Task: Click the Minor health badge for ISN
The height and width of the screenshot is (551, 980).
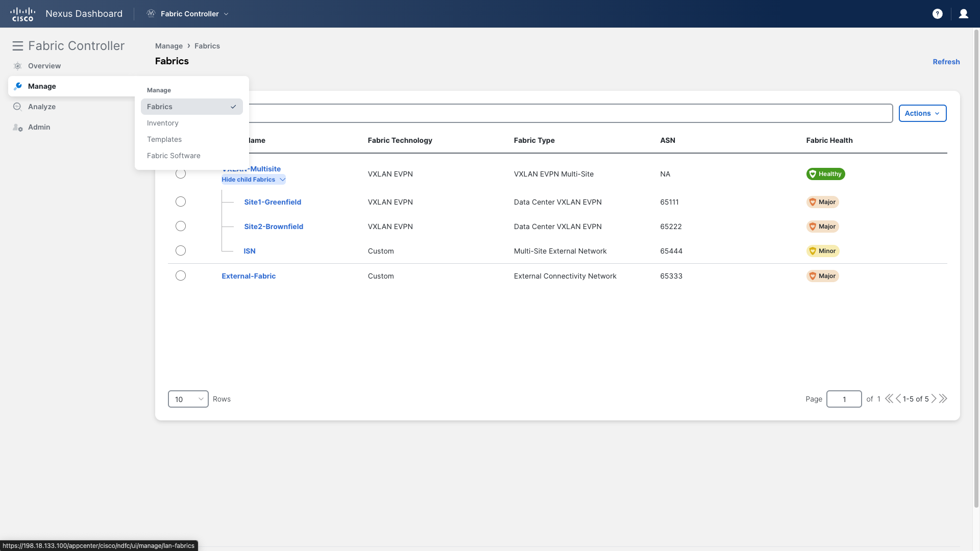Action: (x=823, y=251)
